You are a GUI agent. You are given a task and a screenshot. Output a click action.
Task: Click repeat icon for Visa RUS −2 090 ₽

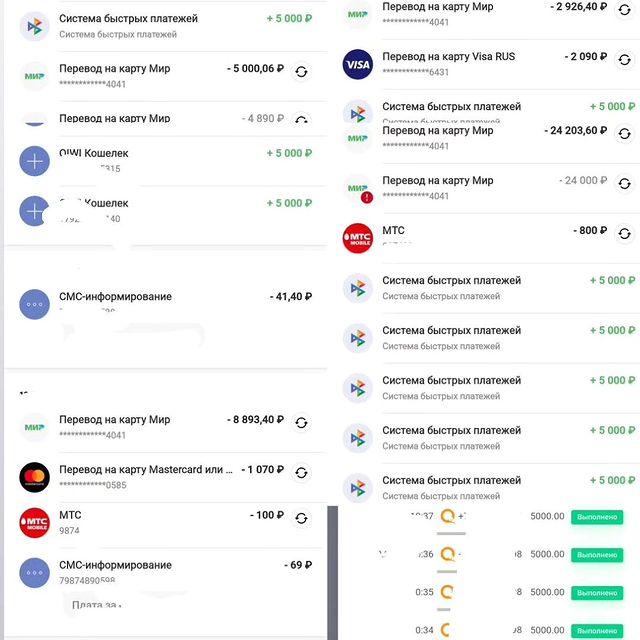[x=624, y=60]
